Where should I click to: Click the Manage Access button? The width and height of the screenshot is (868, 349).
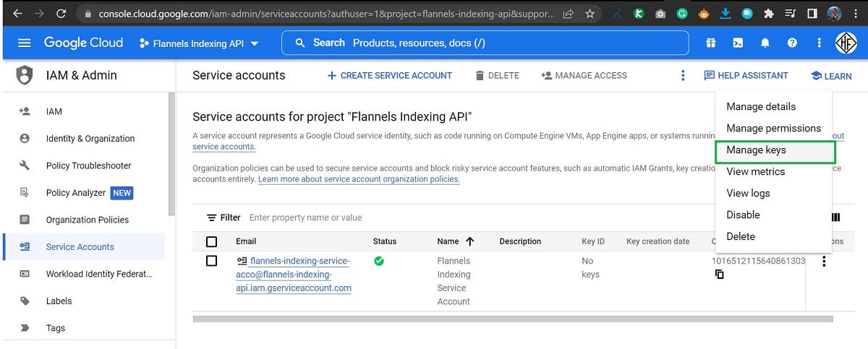[x=584, y=75]
